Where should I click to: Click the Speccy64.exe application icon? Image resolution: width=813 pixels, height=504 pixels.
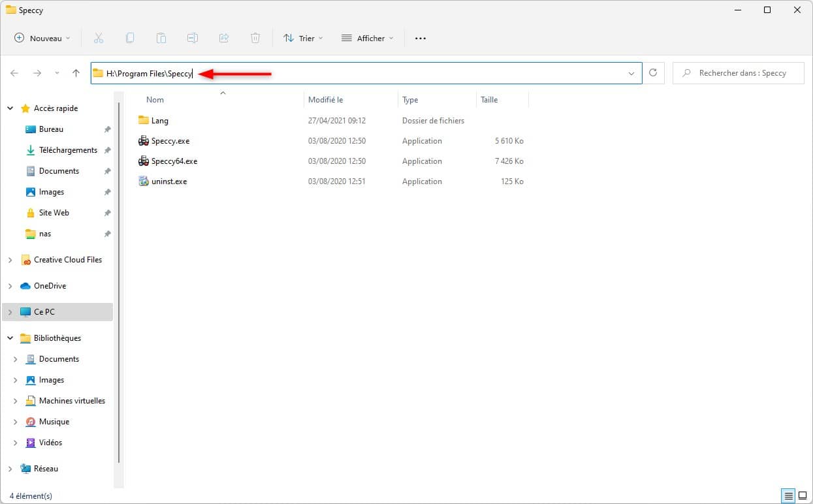pyautogui.click(x=144, y=161)
